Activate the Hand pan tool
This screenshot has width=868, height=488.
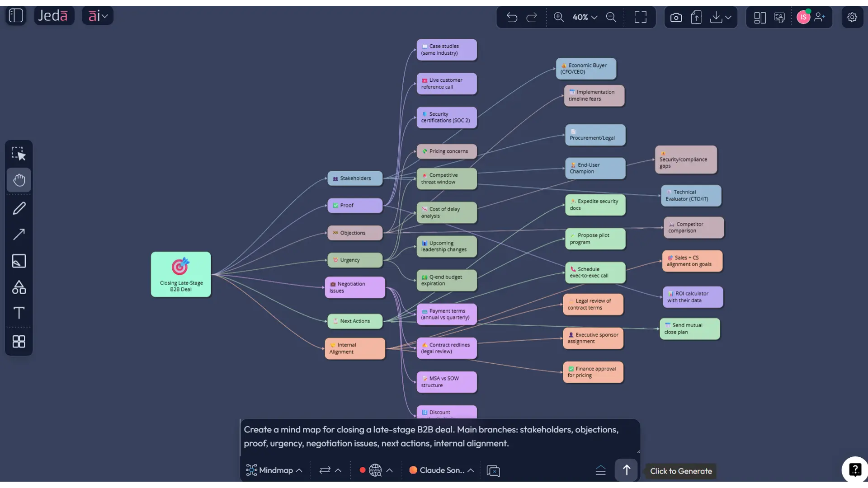tap(19, 180)
